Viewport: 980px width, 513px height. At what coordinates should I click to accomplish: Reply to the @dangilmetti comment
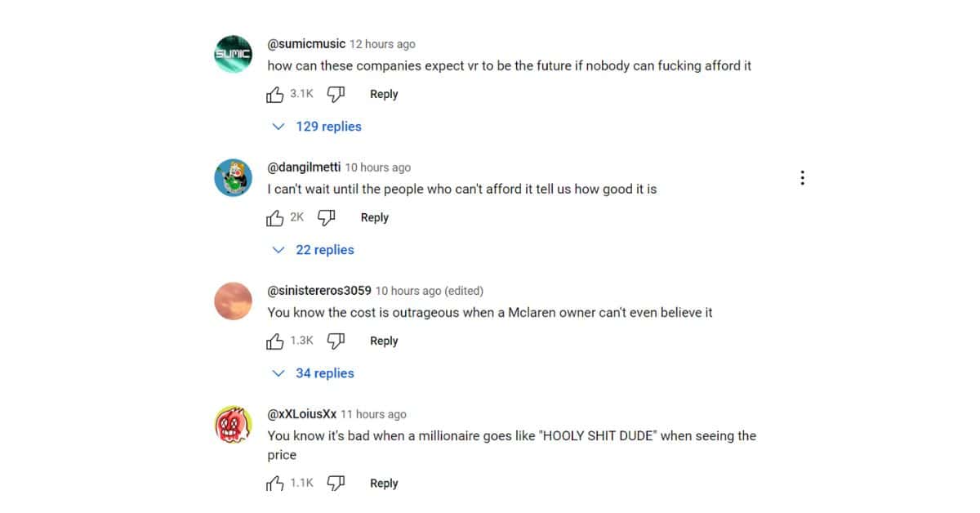[374, 217]
